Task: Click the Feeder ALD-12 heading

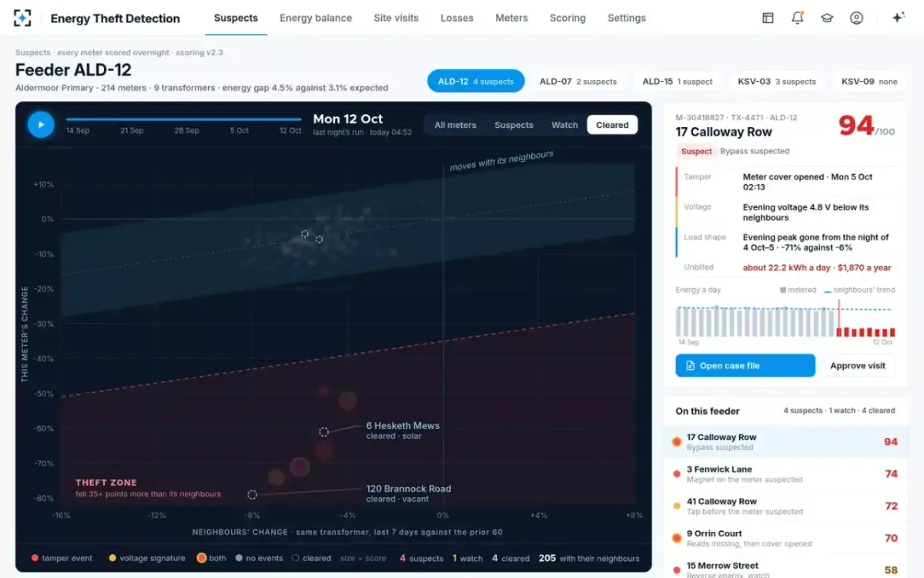Action: (x=73, y=70)
